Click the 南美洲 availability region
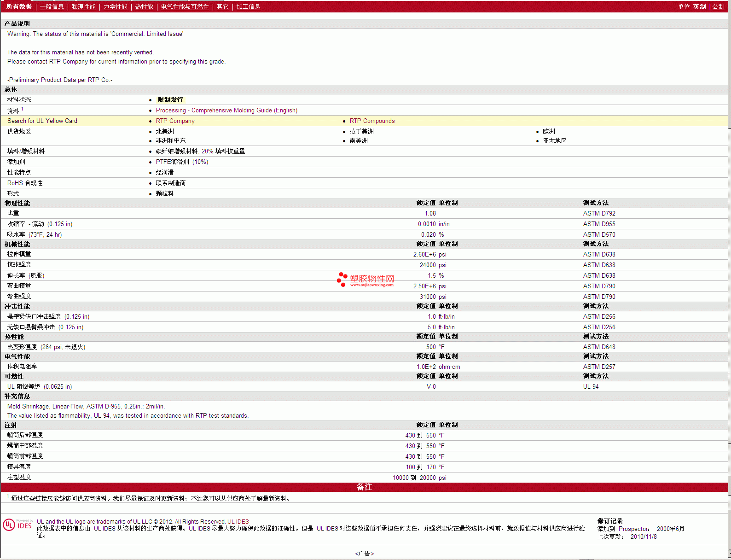Viewport: 731px width, 560px height. pyautogui.click(x=359, y=140)
